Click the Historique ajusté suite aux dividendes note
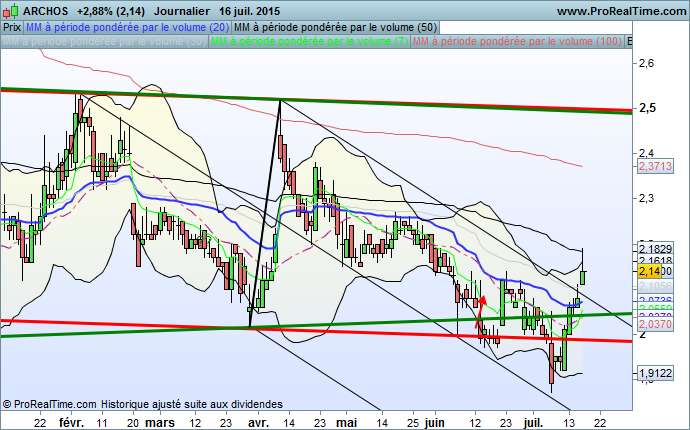 192,404
